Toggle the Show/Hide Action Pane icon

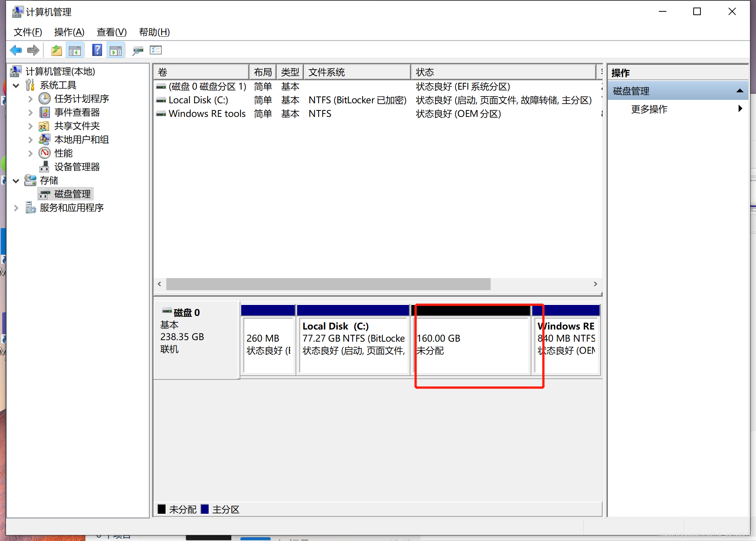[x=116, y=50]
